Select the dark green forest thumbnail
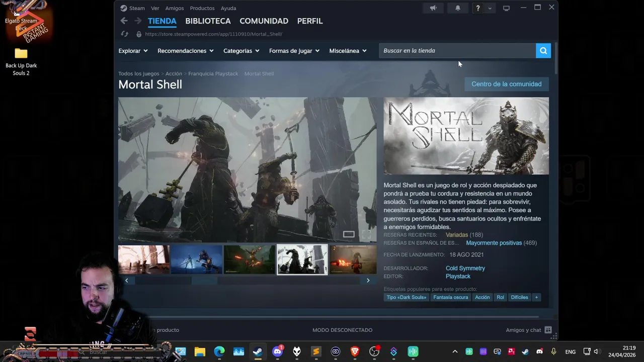Image resolution: width=644 pixels, height=362 pixels. 250,259
